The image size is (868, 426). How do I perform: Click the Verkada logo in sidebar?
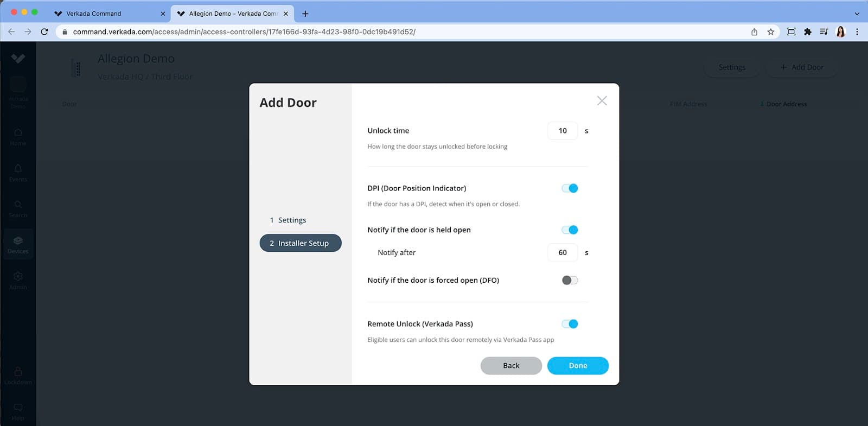(18, 58)
